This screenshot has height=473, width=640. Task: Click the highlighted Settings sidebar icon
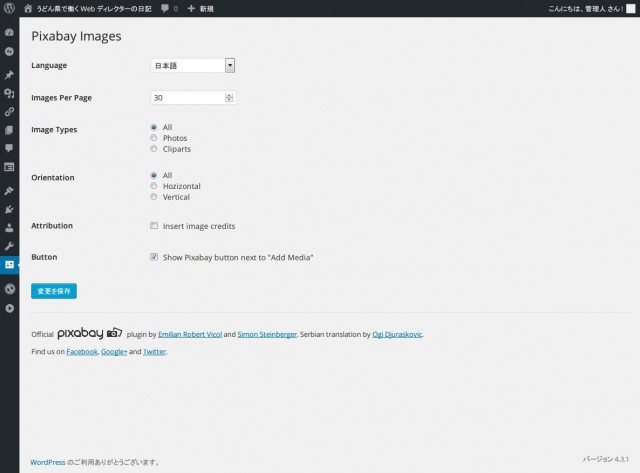(9, 265)
